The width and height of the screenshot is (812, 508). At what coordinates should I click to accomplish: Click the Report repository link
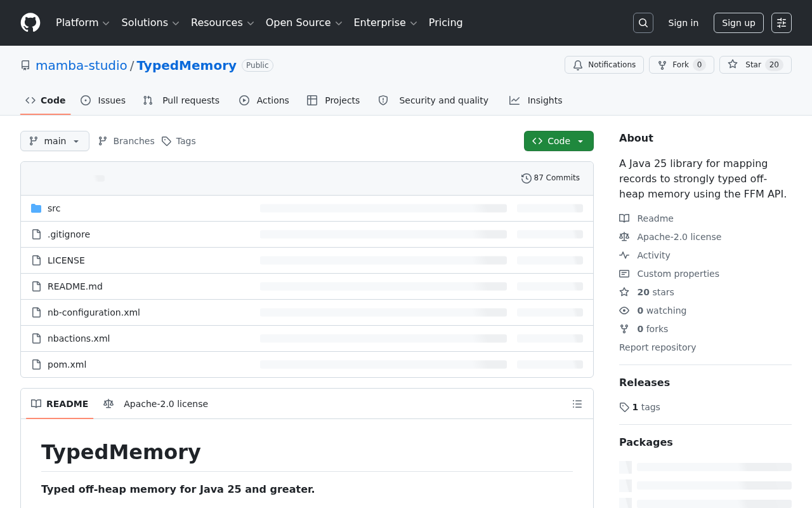click(x=657, y=347)
